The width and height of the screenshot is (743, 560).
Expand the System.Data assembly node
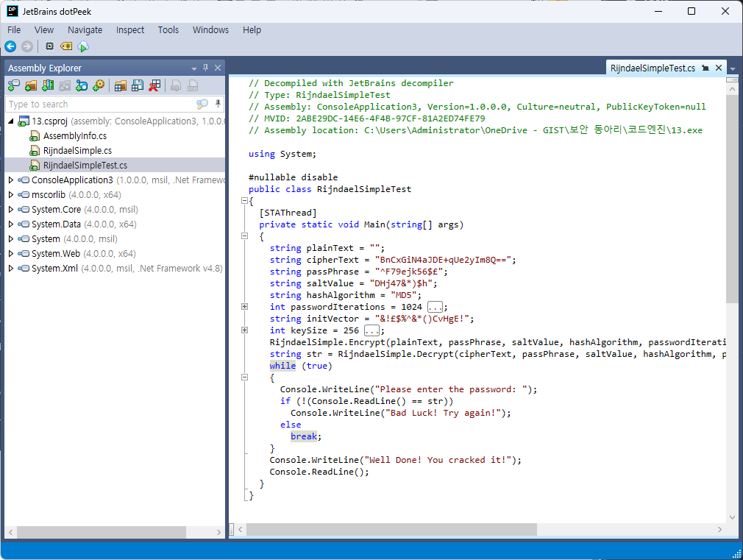click(10, 224)
